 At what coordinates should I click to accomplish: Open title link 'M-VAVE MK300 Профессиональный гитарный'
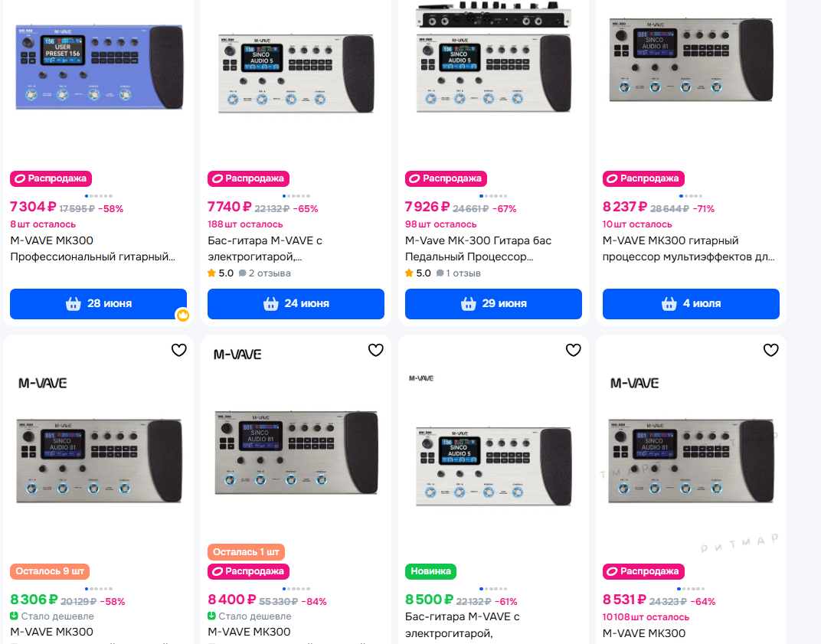92,249
